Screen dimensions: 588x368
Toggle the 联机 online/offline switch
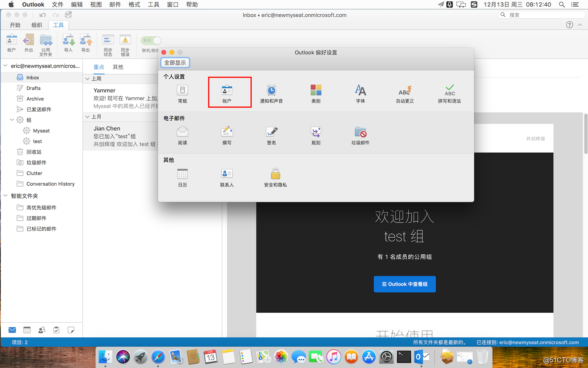tap(151, 40)
